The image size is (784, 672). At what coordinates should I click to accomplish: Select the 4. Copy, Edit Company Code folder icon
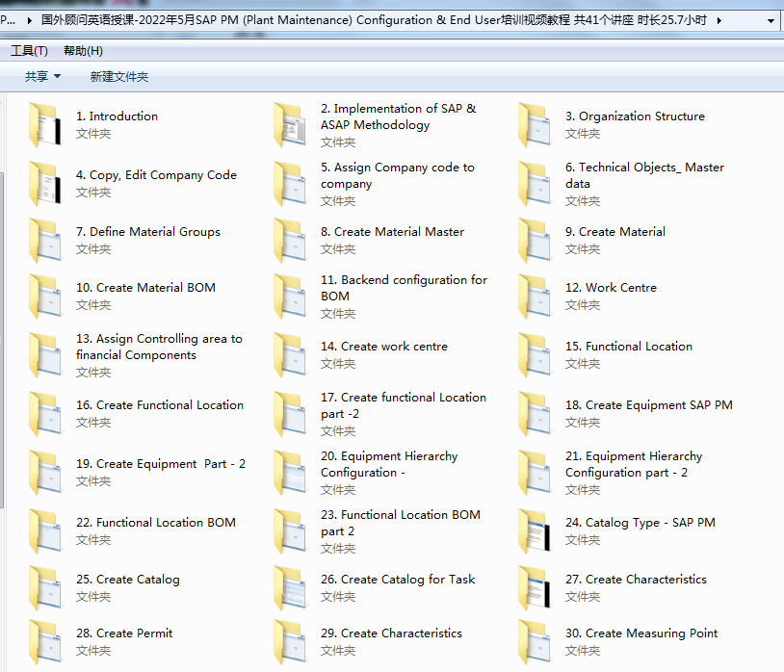[x=45, y=183]
